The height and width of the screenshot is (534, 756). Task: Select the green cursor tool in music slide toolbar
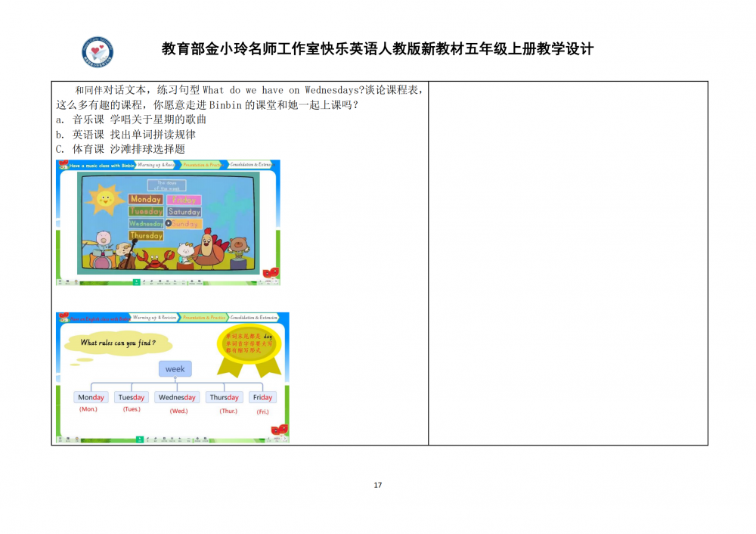136,282
